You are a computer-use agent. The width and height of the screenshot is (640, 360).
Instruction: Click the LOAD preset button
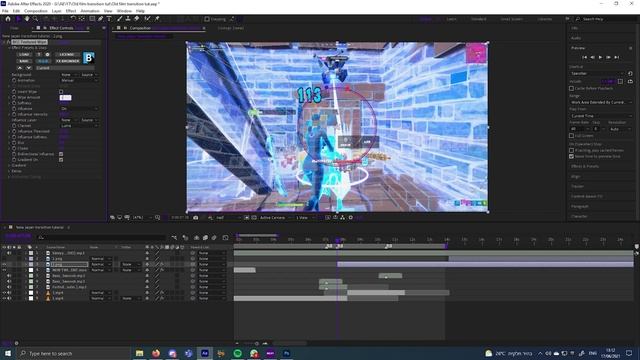click(24, 54)
